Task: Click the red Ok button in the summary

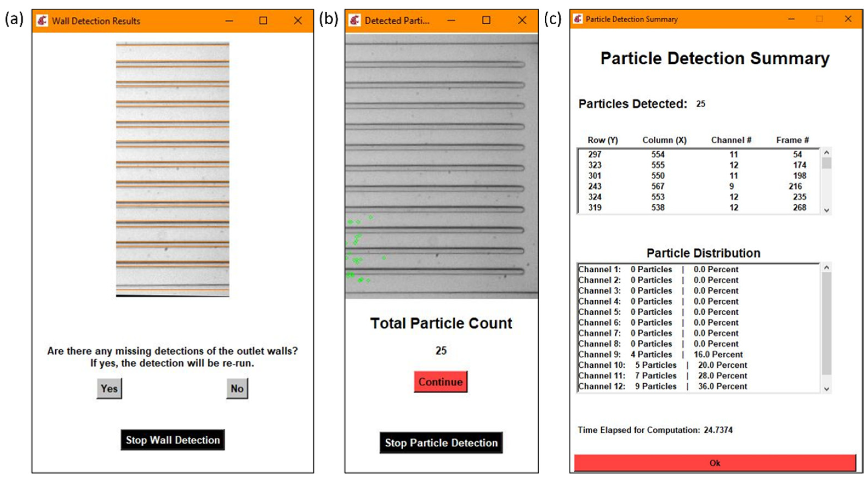Action: (715, 463)
